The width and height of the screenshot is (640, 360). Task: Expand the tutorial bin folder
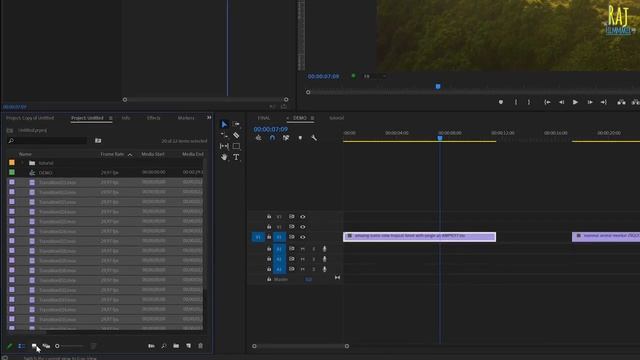(22, 163)
